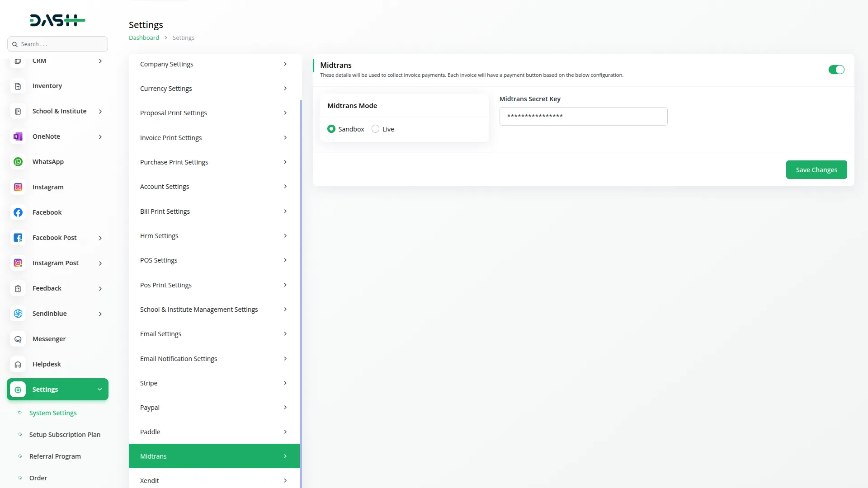The width and height of the screenshot is (868, 488).
Task: Click the Helpdesk headset icon
Action: coord(18,364)
